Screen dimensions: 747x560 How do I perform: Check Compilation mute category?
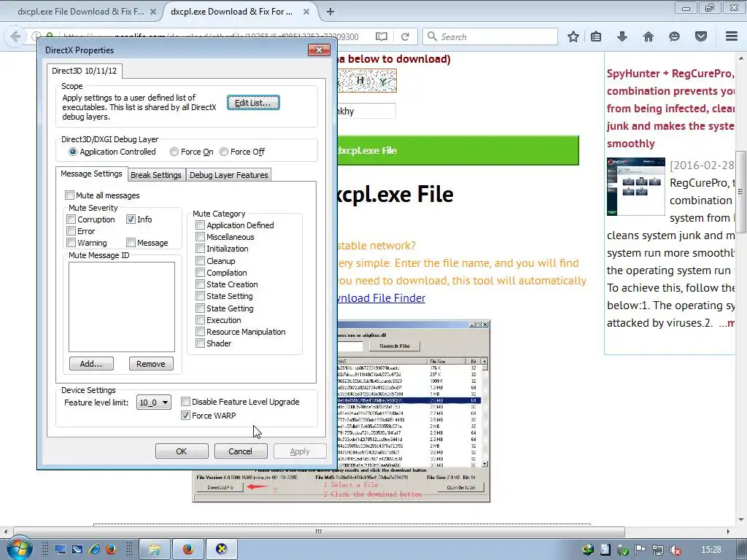point(201,273)
